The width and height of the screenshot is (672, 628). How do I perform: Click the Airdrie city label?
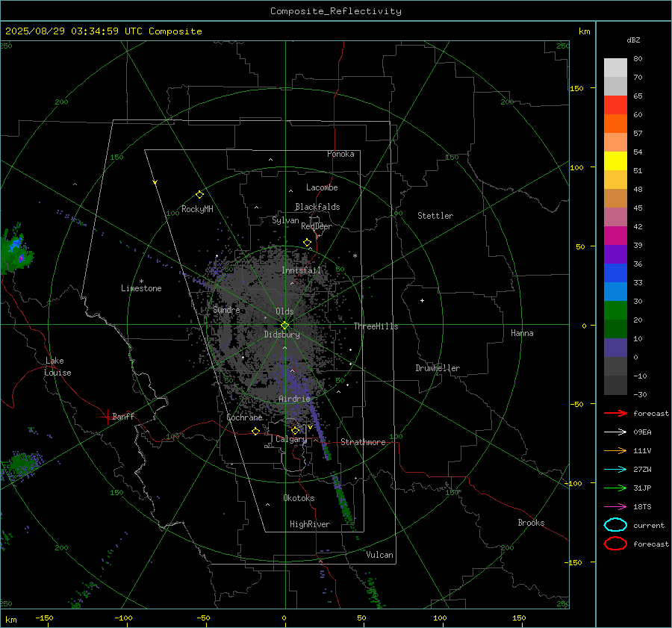294,399
